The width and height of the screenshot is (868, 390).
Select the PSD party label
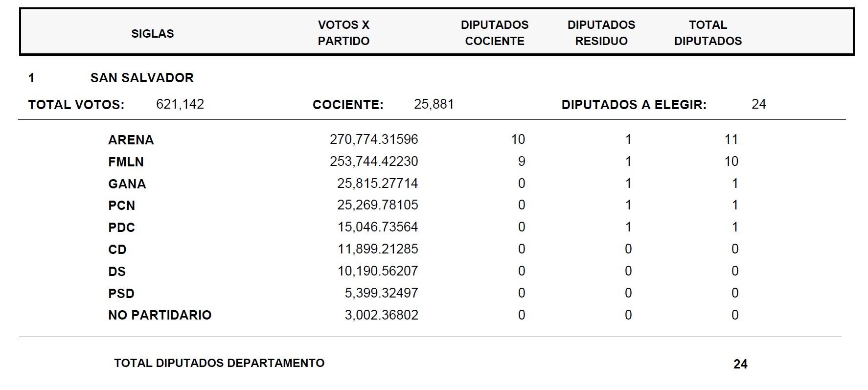click(x=121, y=294)
